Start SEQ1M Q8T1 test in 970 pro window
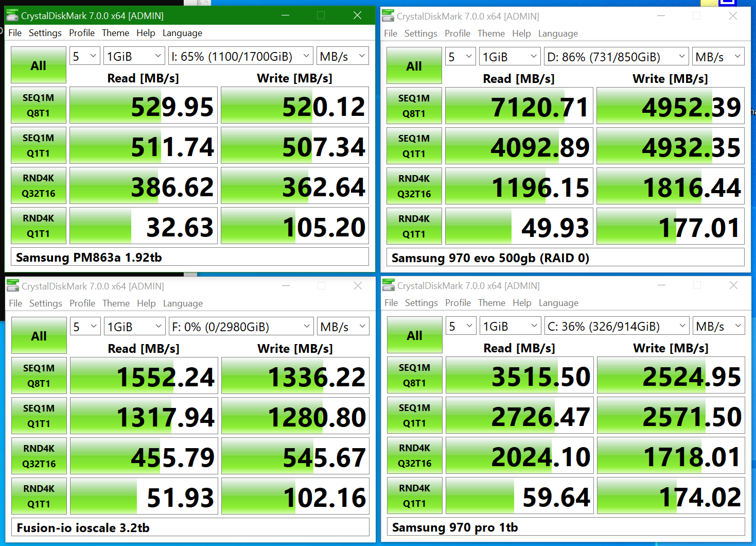Screen dimensions: 756x546 (x=415, y=375)
